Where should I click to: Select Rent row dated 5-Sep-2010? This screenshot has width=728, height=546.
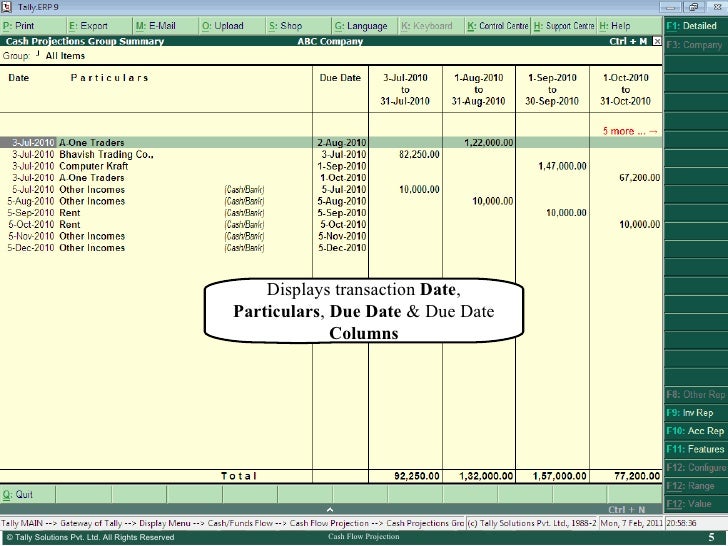[x=331, y=213]
